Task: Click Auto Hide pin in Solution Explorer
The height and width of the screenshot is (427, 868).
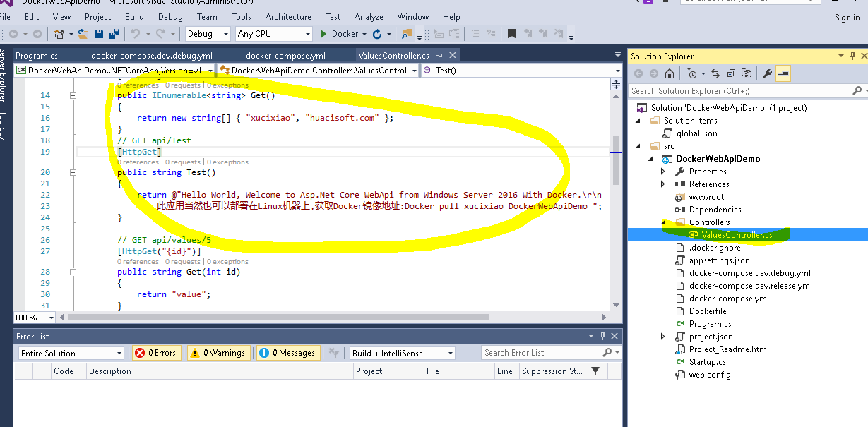Action: (x=853, y=56)
